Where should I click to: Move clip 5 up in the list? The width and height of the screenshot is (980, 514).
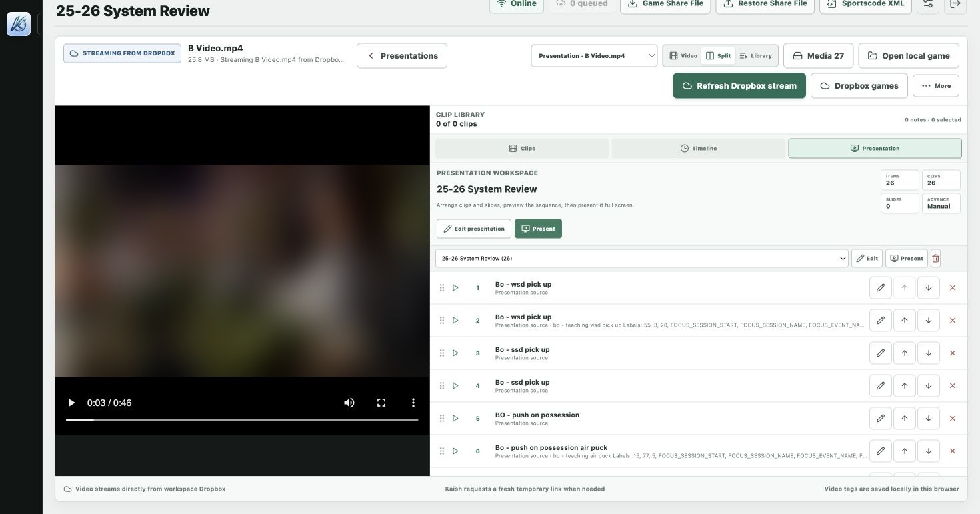[x=905, y=419]
